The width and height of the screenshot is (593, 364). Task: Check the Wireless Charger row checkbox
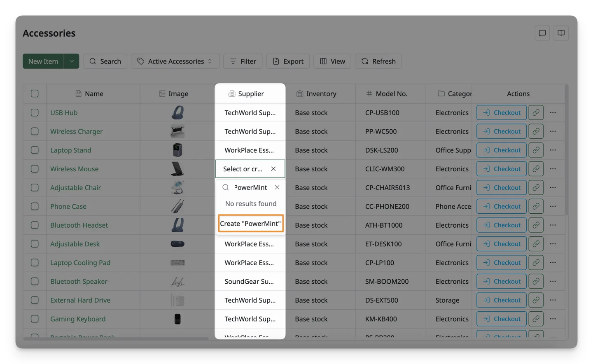tap(35, 131)
